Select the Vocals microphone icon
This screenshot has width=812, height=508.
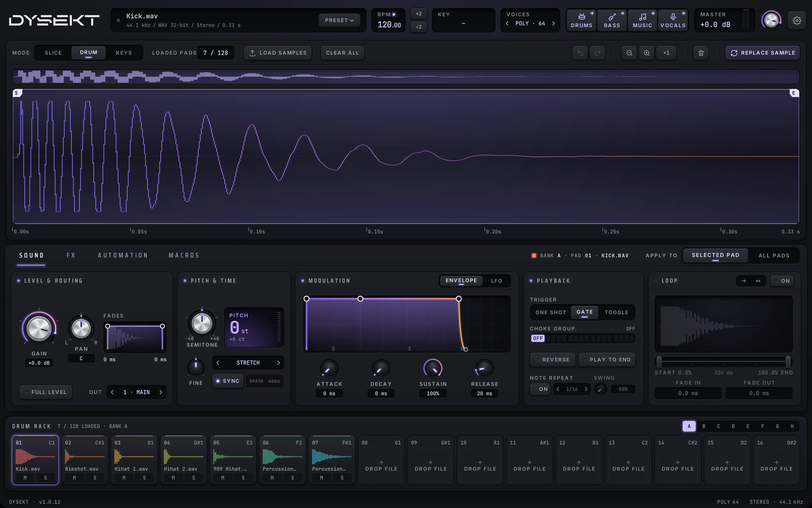pos(673,21)
